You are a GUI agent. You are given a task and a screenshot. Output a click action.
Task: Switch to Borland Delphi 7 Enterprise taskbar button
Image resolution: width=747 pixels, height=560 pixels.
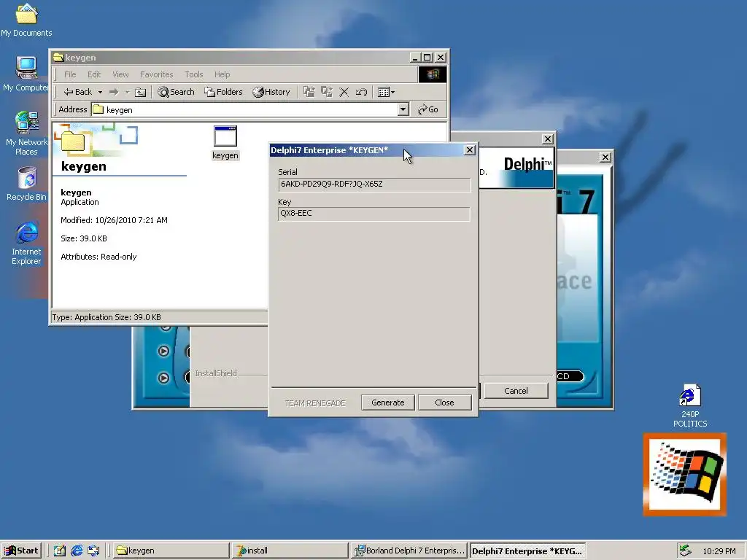click(409, 551)
